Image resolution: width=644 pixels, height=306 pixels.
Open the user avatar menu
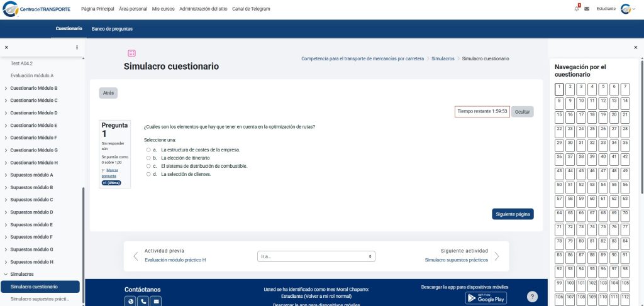[628, 9]
